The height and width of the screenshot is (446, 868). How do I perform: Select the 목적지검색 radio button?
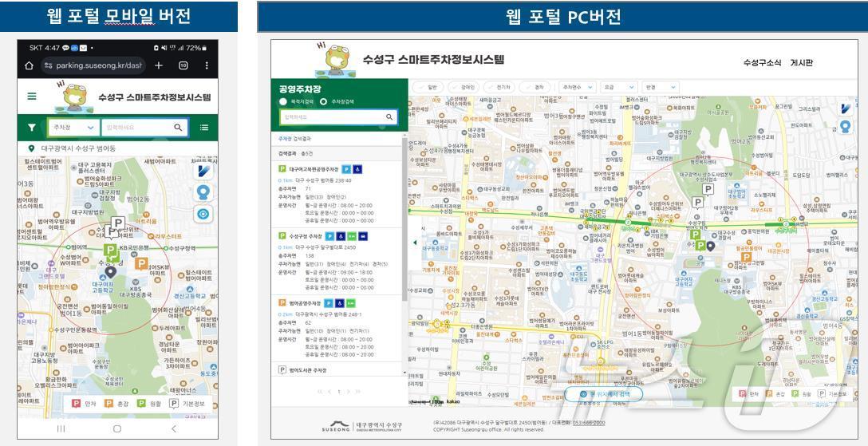click(x=283, y=102)
